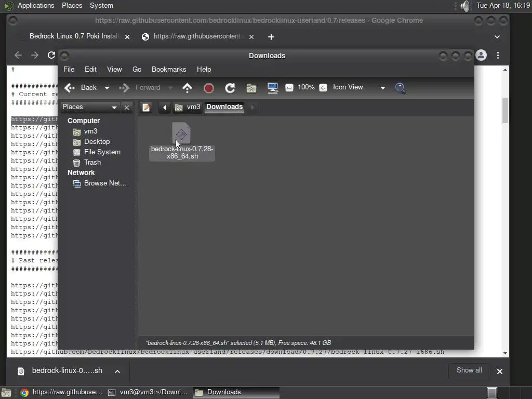Open the Edit menu
Image resolution: width=532 pixels, height=399 pixels.
[x=90, y=70]
